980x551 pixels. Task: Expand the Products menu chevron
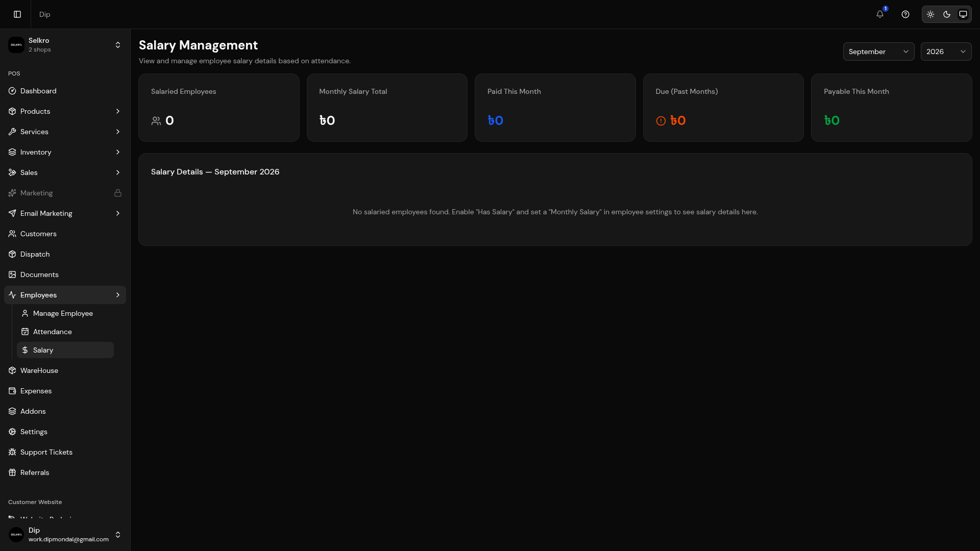(x=118, y=111)
